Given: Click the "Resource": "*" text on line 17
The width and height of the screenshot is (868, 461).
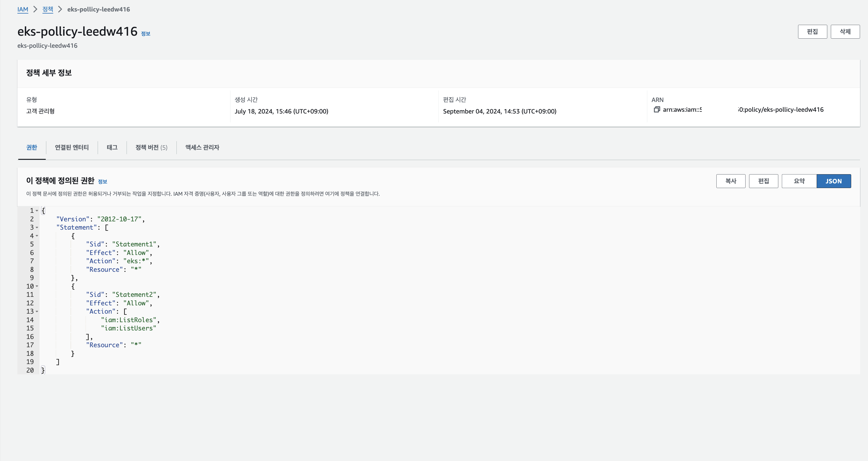Looking at the screenshot, I should click(114, 345).
